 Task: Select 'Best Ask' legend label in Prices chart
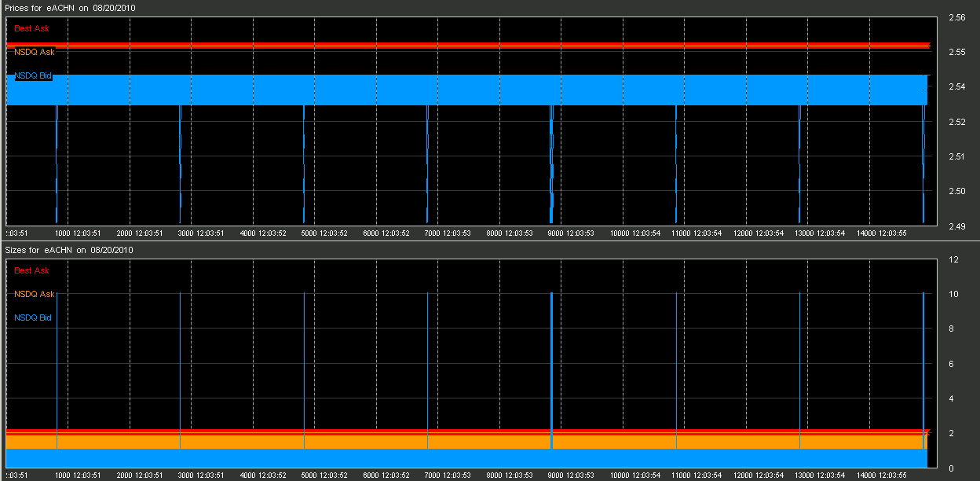point(31,28)
